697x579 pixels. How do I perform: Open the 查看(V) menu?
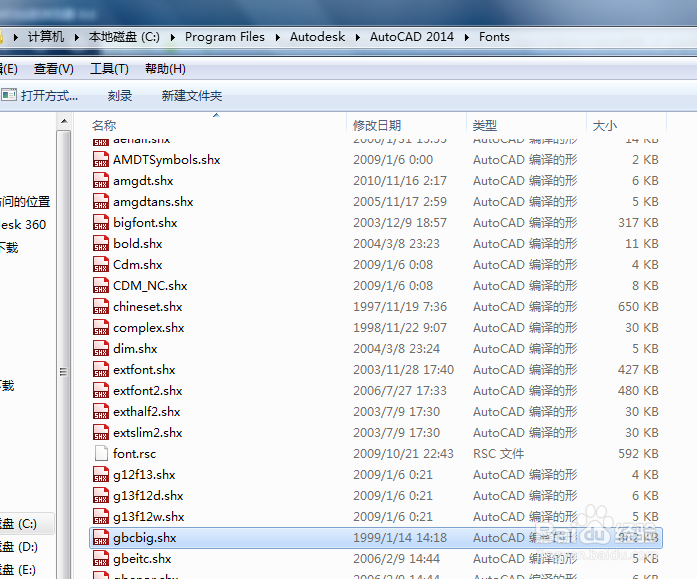(54, 69)
